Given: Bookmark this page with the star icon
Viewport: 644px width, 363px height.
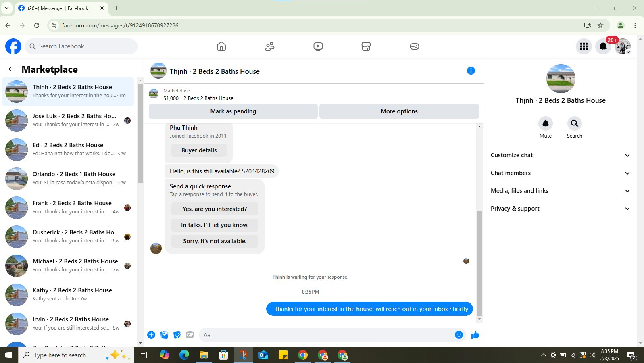Looking at the screenshot, I should pos(600,25).
